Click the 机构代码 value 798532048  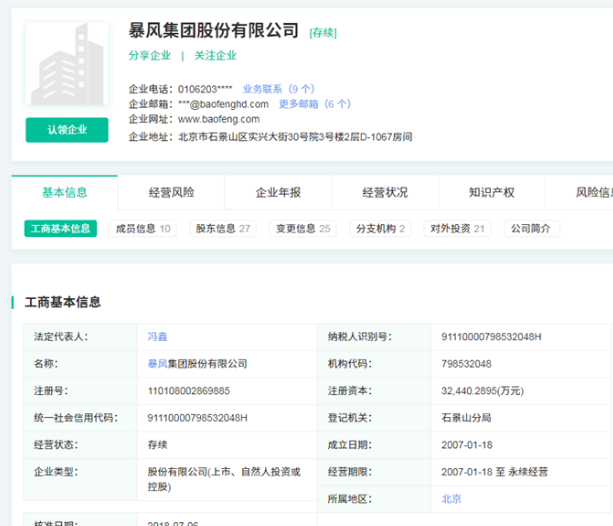tap(466, 364)
